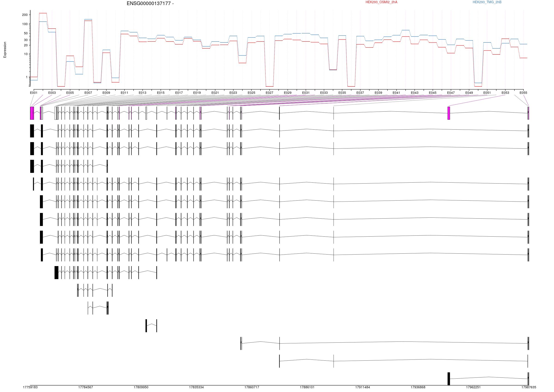
Task: Click genomic coordinate 17936868
Action: 418,387
